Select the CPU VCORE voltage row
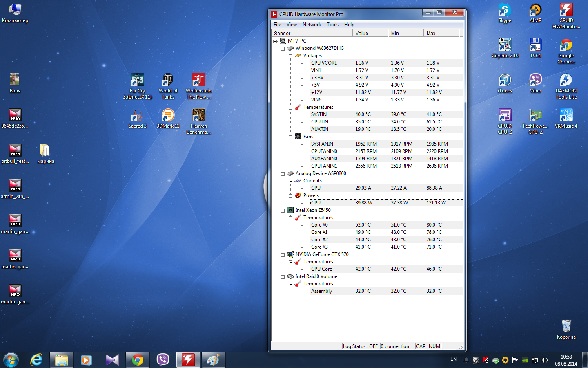The height and width of the screenshot is (368, 588). (387, 63)
